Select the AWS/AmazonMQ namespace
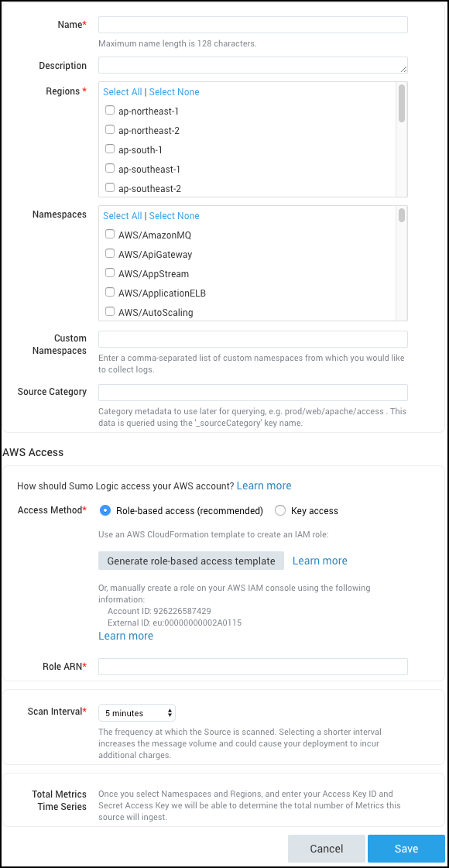 point(109,234)
